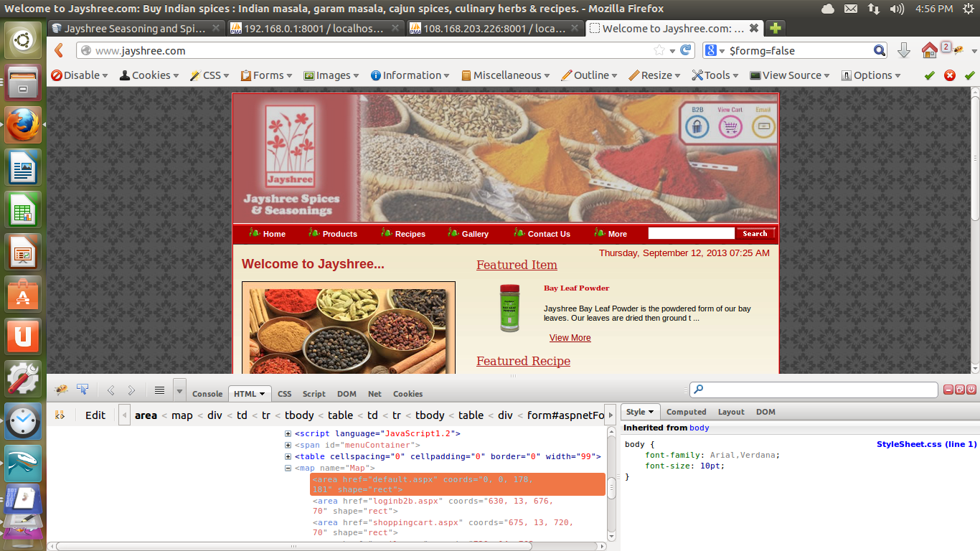Screen dimensions: 980x551
Task: Click the B2B lock icon on site header
Action: (697, 127)
